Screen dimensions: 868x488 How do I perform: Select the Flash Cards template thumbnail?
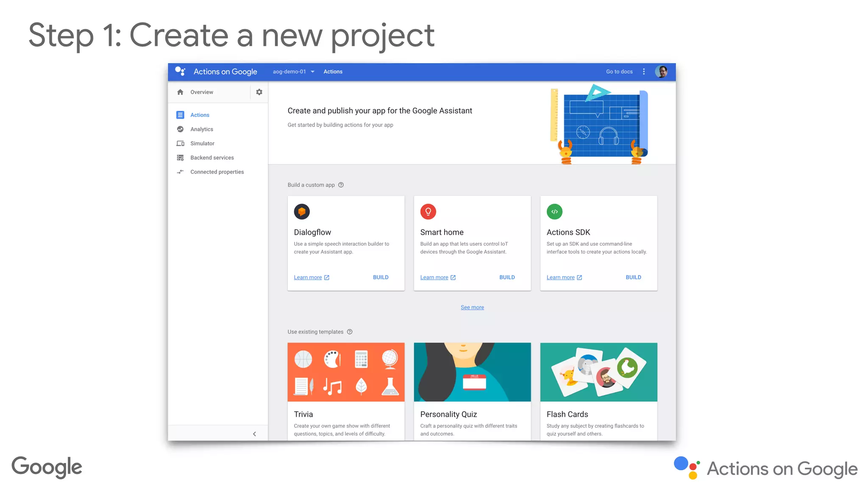point(598,372)
